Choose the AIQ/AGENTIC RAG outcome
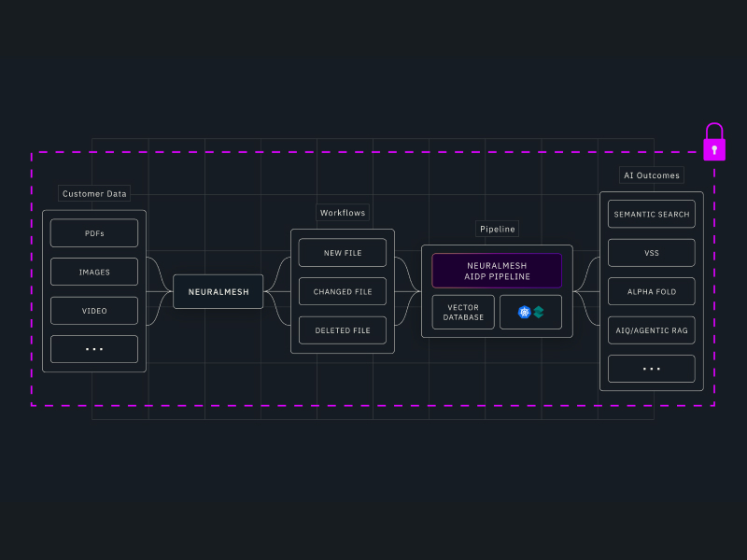Viewport: 747px width, 560px height. [651, 330]
